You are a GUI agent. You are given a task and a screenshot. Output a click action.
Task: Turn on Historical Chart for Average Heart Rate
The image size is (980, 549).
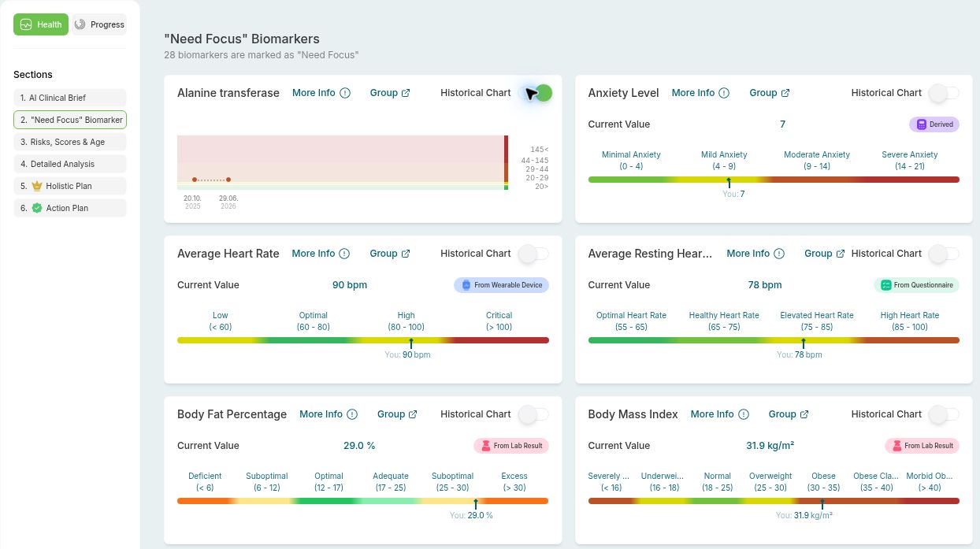tap(534, 254)
